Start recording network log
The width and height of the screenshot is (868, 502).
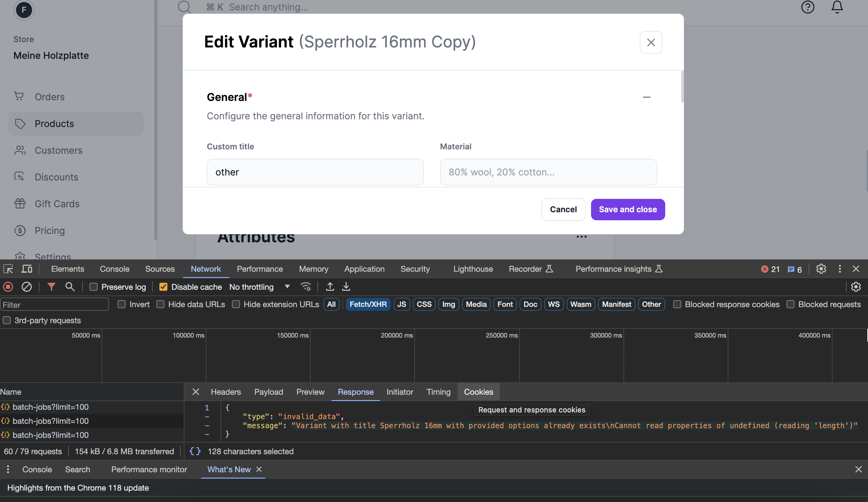(x=8, y=287)
